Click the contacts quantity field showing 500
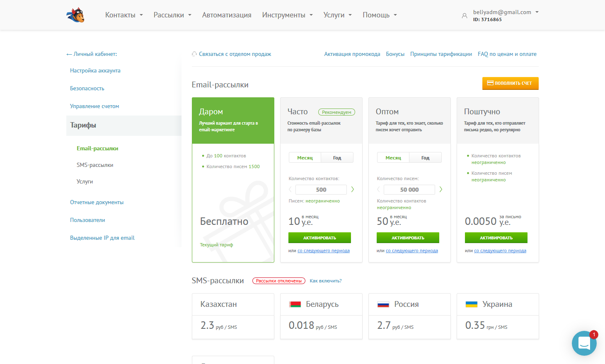Image resolution: width=605 pixels, height=364 pixels. pyautogui.click(x=321, y=190)
